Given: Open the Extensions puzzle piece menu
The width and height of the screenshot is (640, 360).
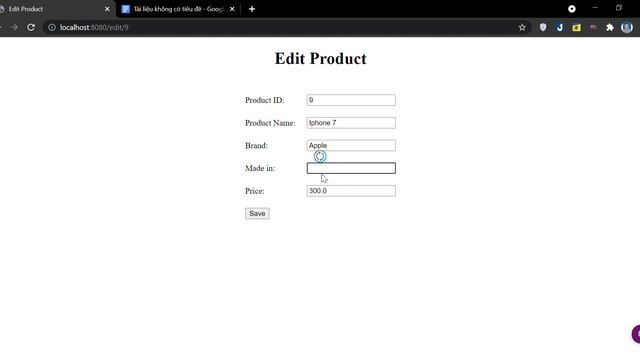Looking at the screenshot, I should click(610, 27).
